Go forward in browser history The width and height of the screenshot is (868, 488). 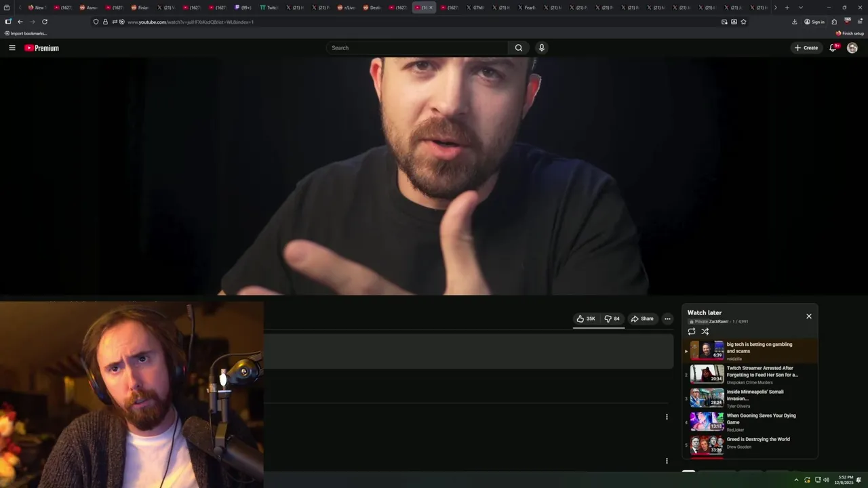pyautogui.click(x=32, y=22)
